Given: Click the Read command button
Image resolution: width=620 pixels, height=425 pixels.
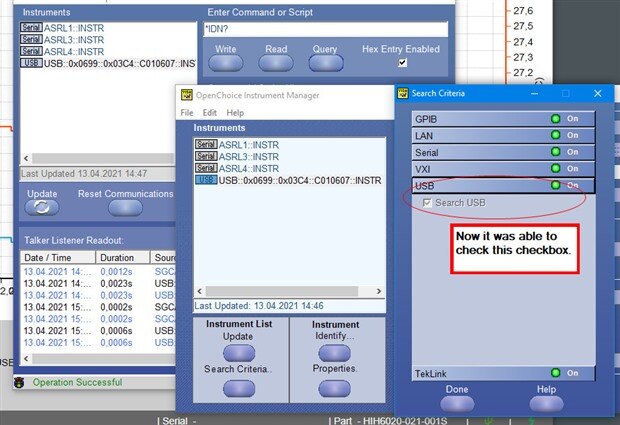Looking at the screenshot, I should click(276, 63).
